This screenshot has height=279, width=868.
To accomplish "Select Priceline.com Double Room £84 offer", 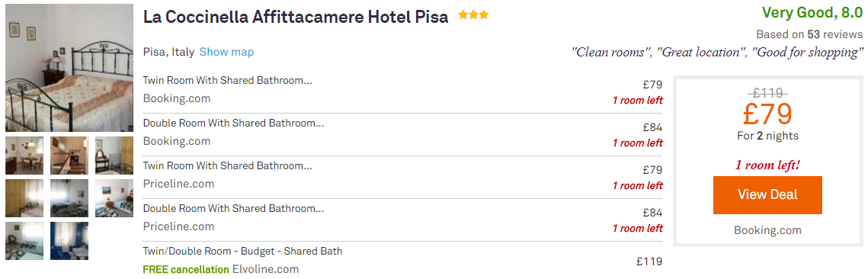I will 402,220.
